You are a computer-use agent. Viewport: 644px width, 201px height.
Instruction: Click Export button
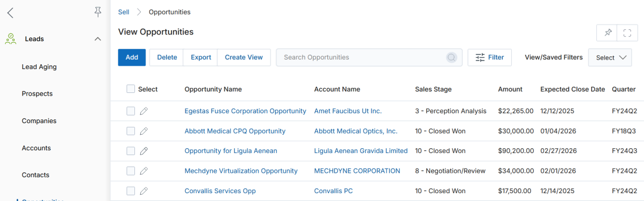pyautogui.click(x=201, y=57)
